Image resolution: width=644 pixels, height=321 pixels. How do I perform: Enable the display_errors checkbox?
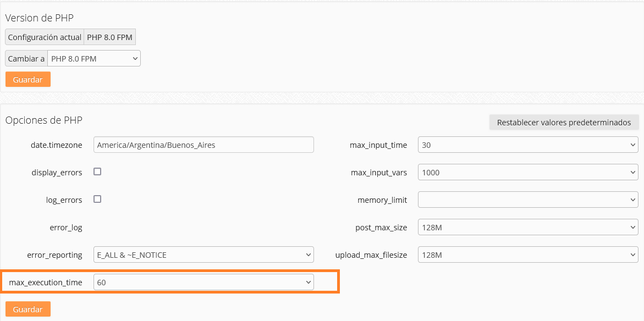click(x=97, y=171)
